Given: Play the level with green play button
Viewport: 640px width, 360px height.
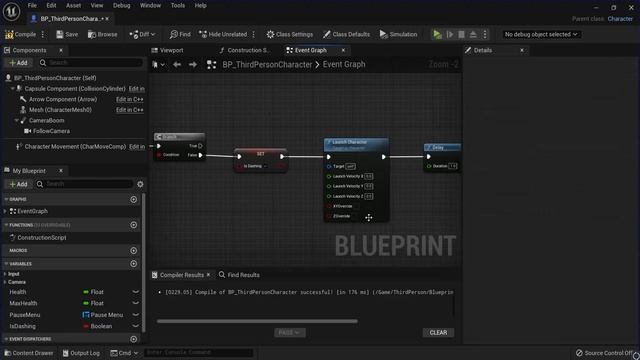Looking at the screenshot, I should tap(437, 35).
